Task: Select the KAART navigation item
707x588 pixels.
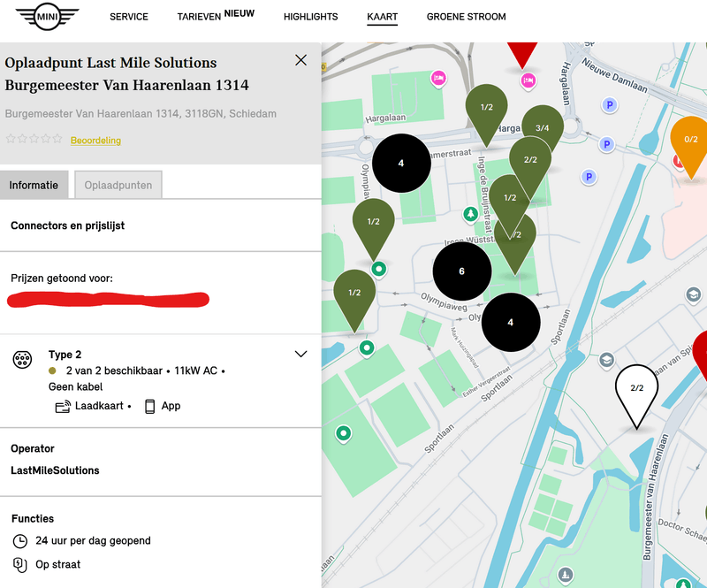Action: [383, 17]
